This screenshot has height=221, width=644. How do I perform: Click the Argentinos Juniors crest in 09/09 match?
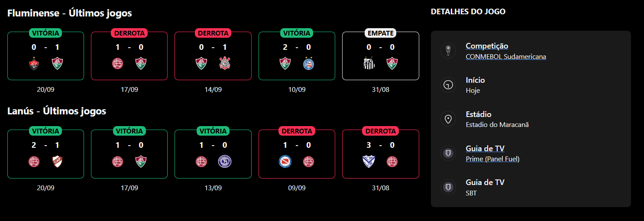coord(285,162)
